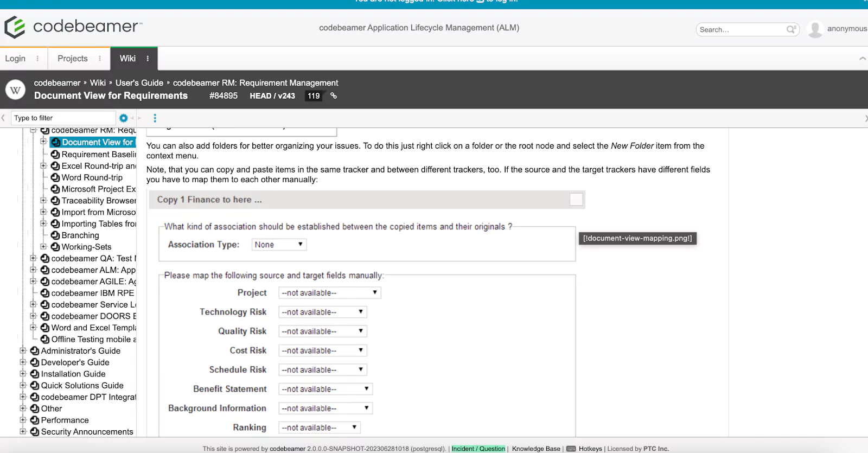Select the Wiki tab
Screen dimensions: 868x453
128,59
